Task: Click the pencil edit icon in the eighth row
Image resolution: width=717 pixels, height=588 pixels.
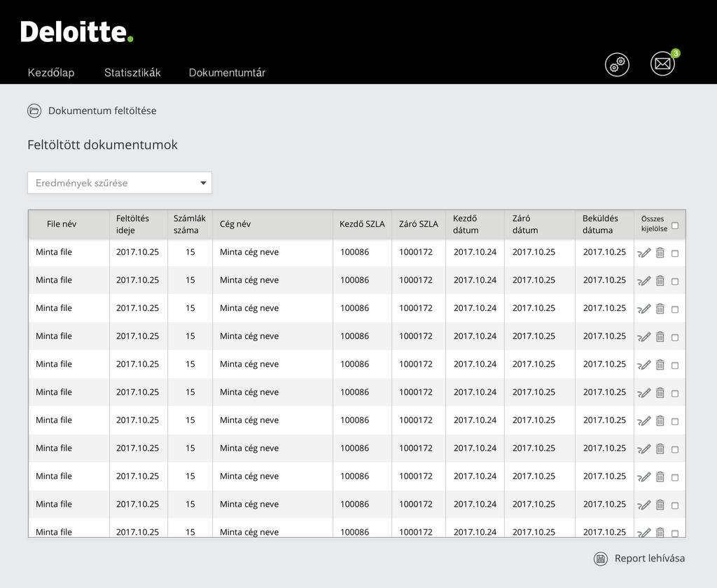Action: tap(644, 449)
